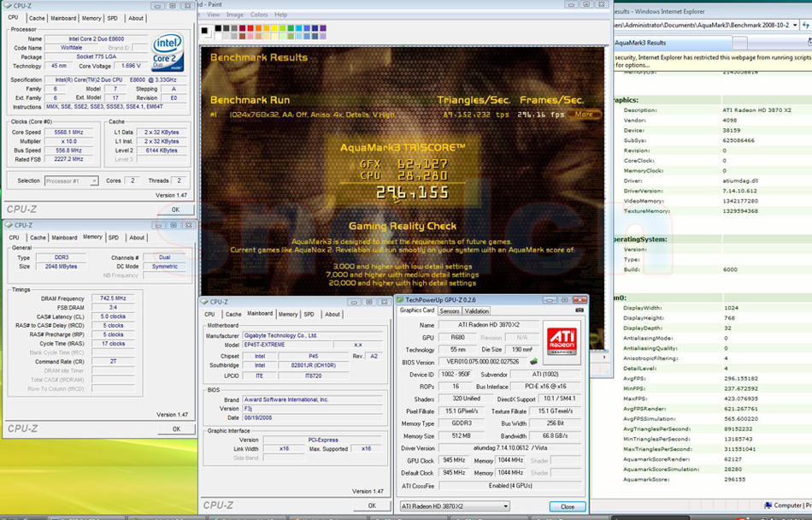Pick the purple color swatch in Paint palette
The image size is (812, 520).
323,28
